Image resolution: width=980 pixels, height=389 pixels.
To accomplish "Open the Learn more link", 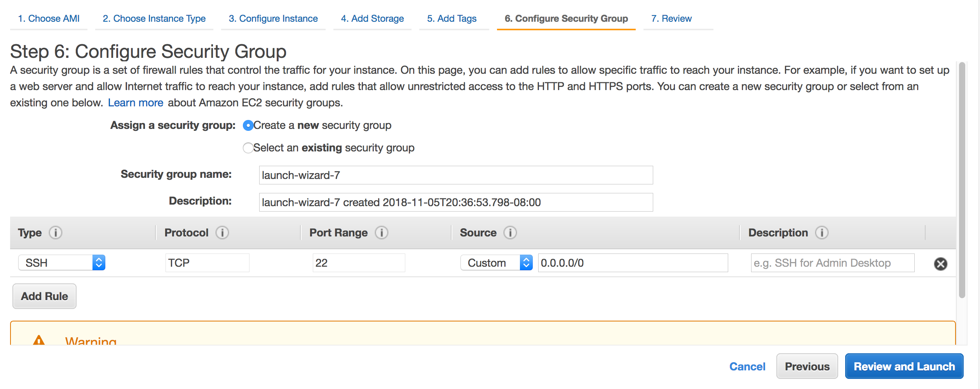I will point(136,102).
